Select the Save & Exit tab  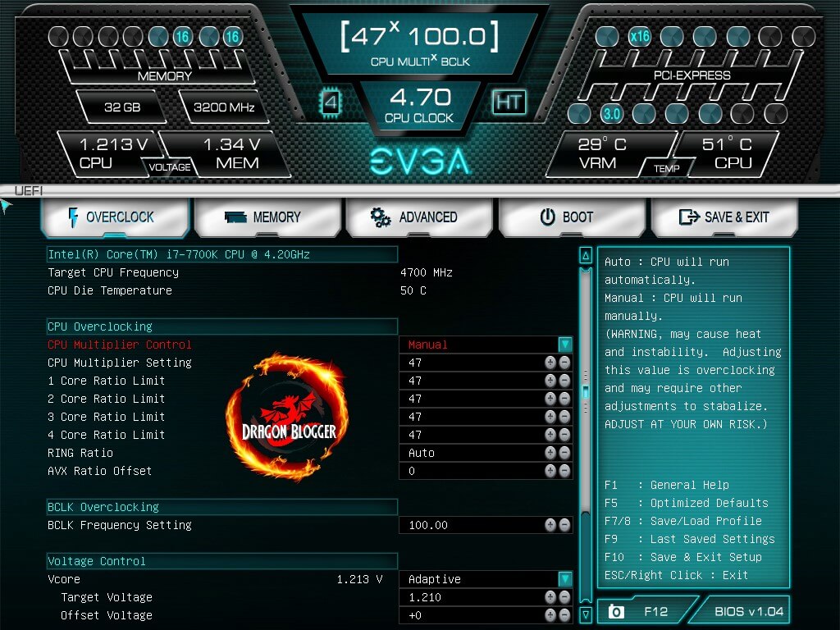[x=724, y=217]
